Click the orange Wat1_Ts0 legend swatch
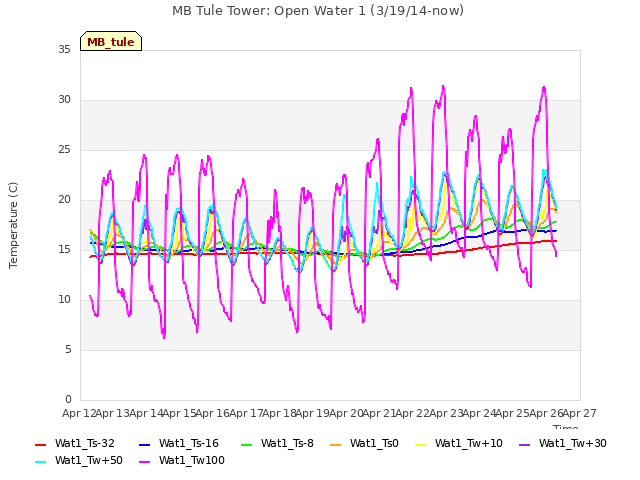Viewport: 640px width, 480px height. tap(336, 444)
